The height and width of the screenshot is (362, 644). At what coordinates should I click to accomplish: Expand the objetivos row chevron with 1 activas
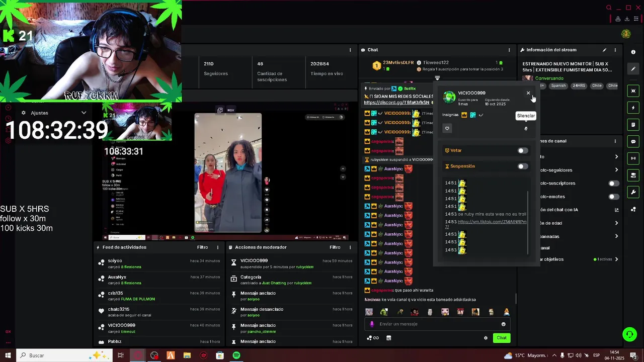tap(616, 259)
